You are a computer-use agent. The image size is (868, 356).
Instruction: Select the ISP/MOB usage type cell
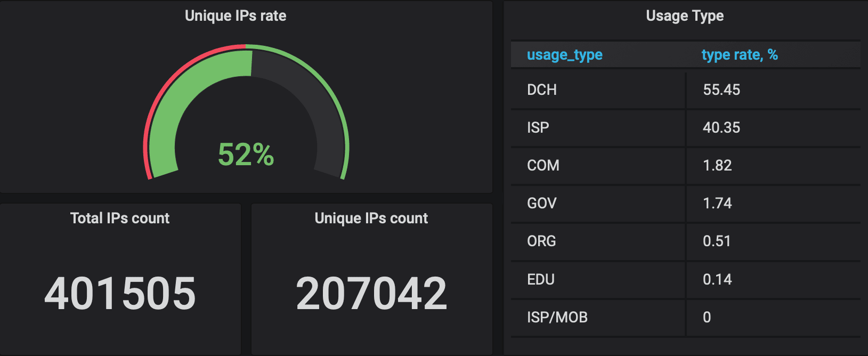coord(557,317)
